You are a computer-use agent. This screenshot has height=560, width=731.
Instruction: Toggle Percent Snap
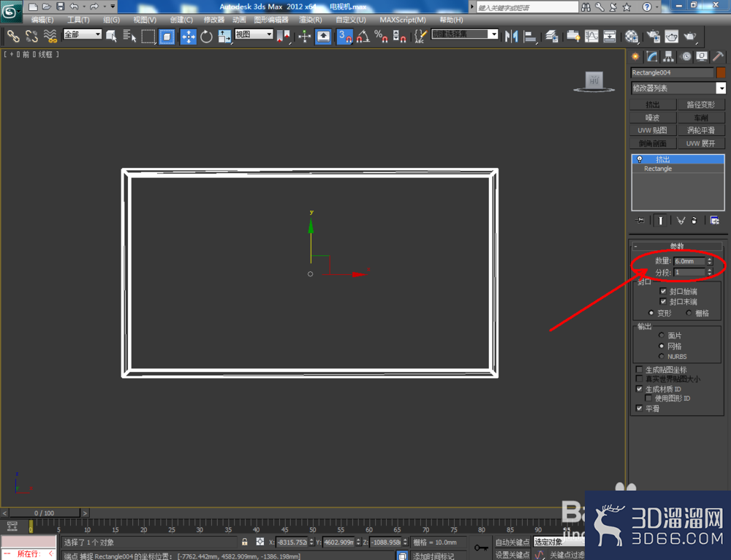click(x=381, y=37)
